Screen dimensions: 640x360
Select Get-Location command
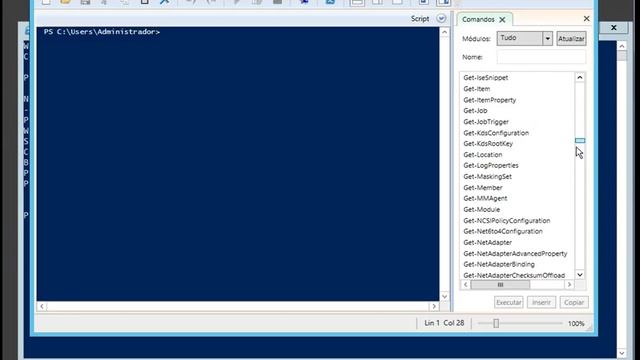(483, 155)
